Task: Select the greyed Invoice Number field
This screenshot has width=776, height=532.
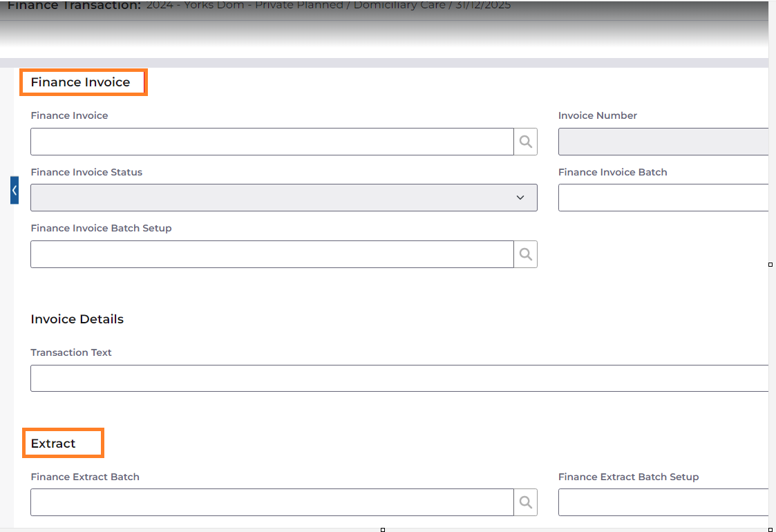Action: (x=663, y=142)
